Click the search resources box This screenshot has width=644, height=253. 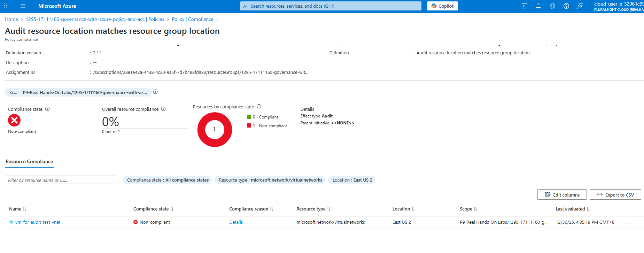pos(331,6)
